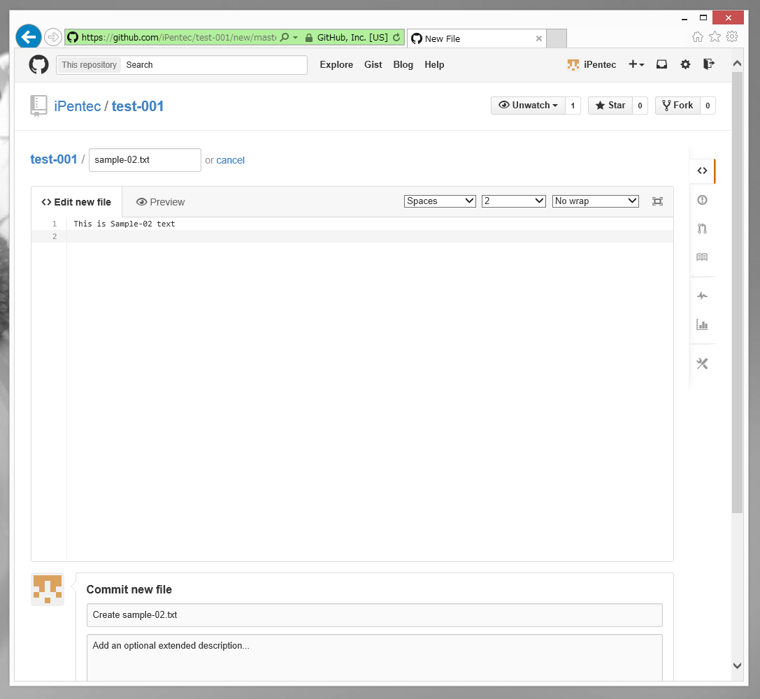Open the No wrap line mode dropdown
Image resolution: width=760 pixels, height=699 pixels.
(x=596, y=201)
